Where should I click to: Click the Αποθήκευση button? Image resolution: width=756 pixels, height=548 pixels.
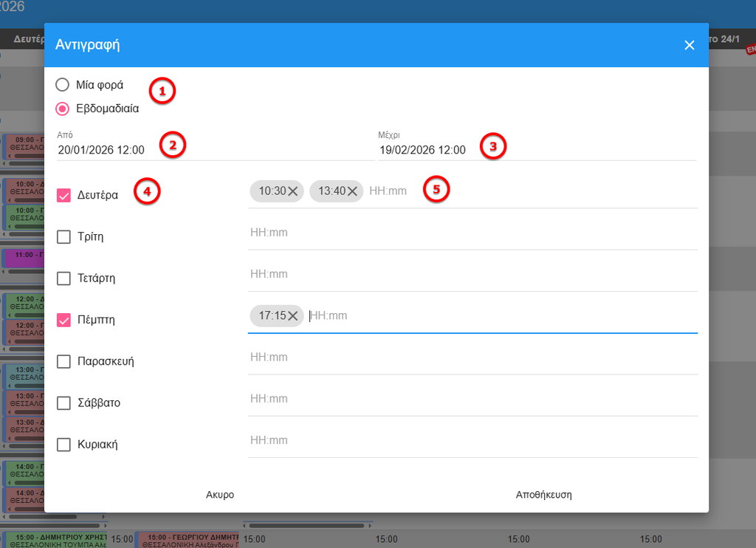(543, 494)
